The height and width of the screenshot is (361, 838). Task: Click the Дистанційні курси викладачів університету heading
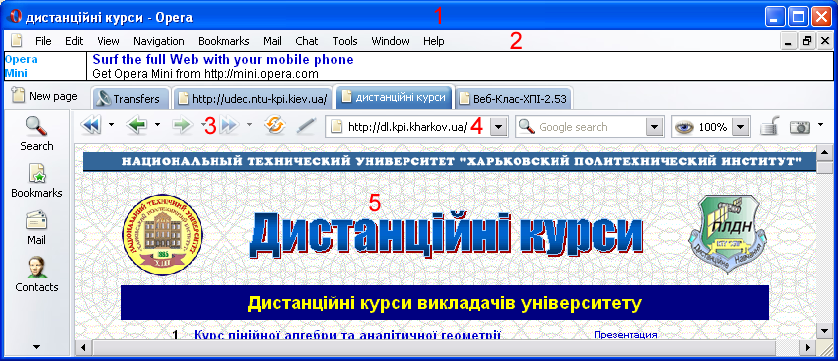[x=445, y=303]
